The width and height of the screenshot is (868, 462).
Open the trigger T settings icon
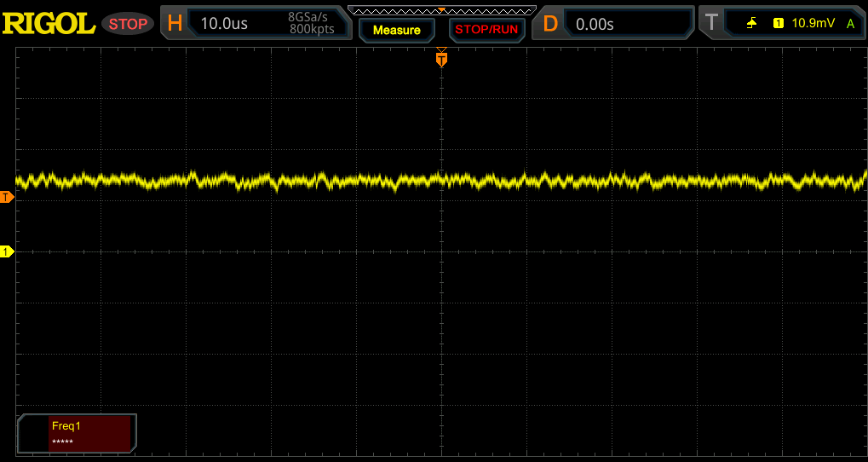[711, 23]
